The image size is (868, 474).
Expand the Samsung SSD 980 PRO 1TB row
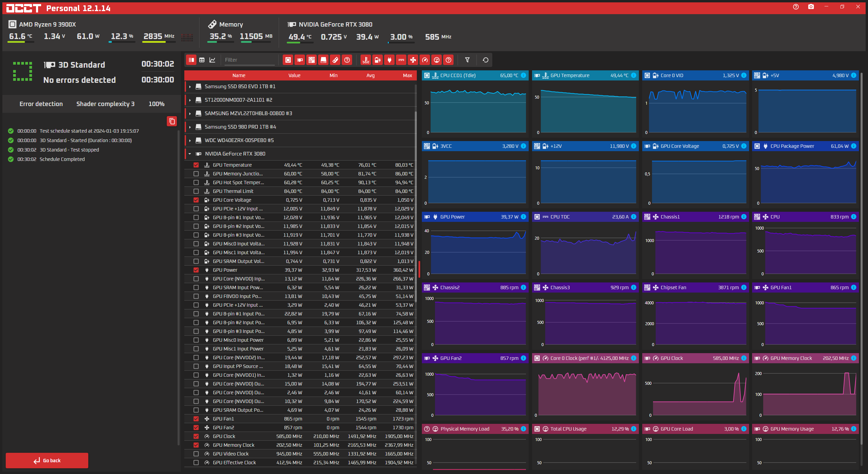(x=190, y=127)
